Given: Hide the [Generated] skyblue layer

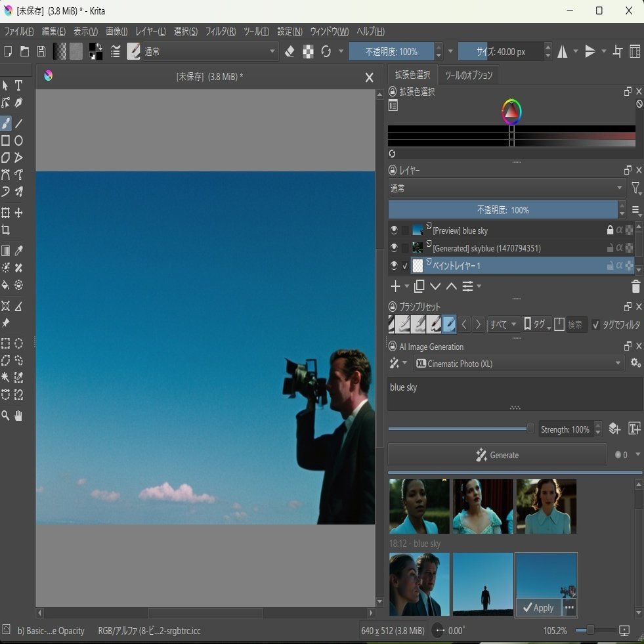Looking at the screenshot, I should tap(394, 247).
